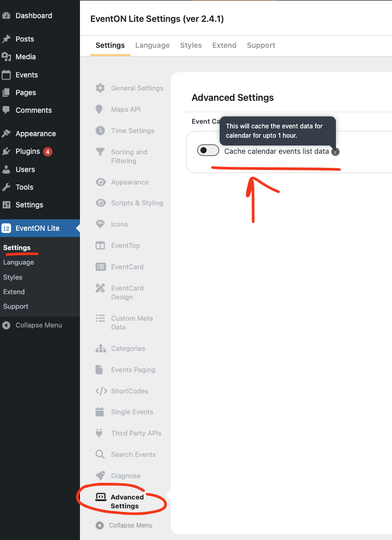Click the Time Settings clock icon
This screenshot has width=392, height=540.
pos(100,130)
